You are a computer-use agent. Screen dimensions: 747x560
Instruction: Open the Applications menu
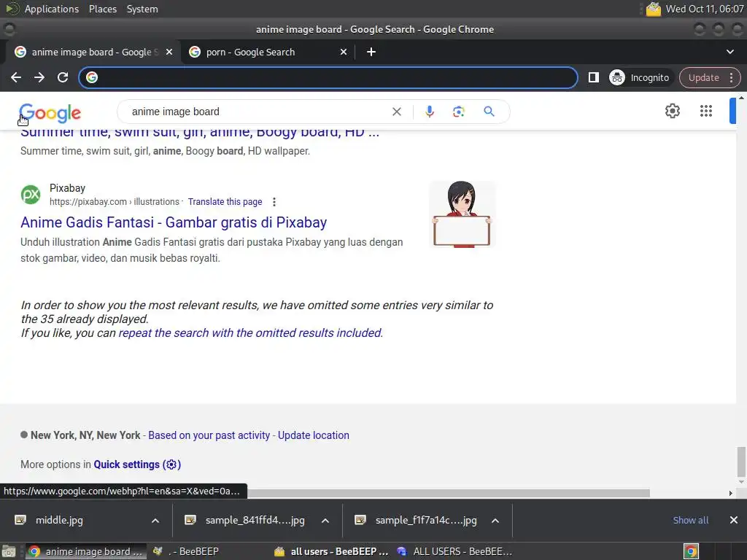tap(52, 9)
